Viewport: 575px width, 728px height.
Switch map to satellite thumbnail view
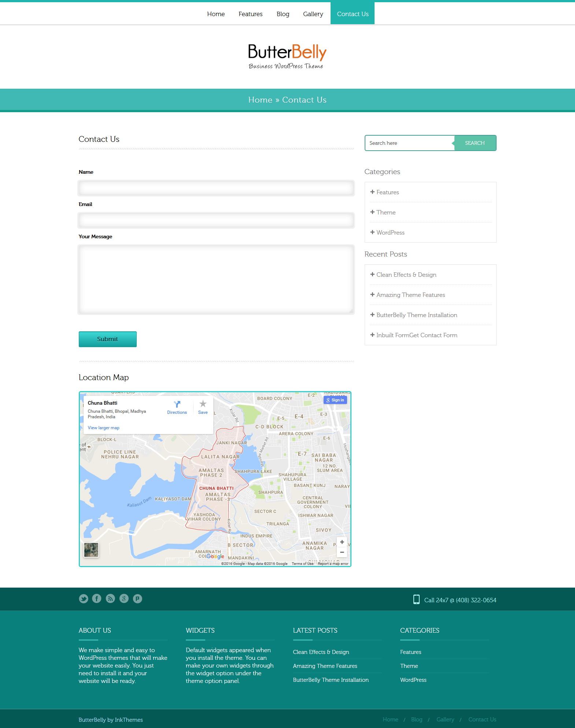[x=91, y=550]
